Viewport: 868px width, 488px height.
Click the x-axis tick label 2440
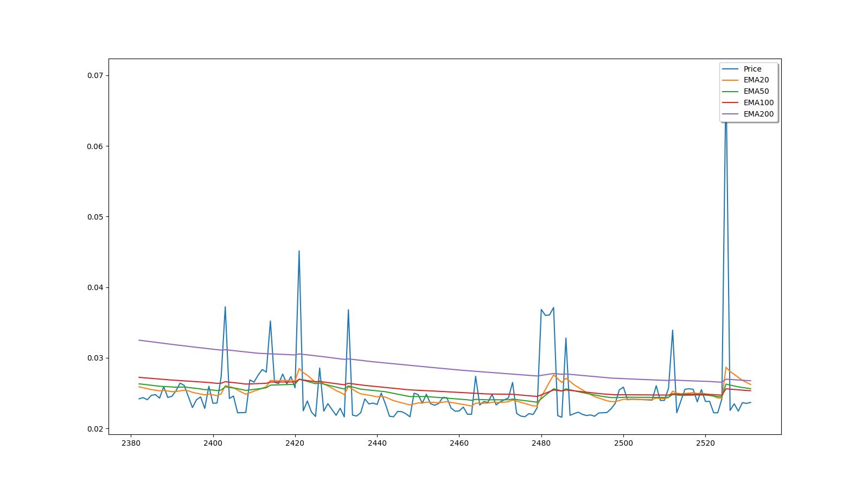(377, 443)
